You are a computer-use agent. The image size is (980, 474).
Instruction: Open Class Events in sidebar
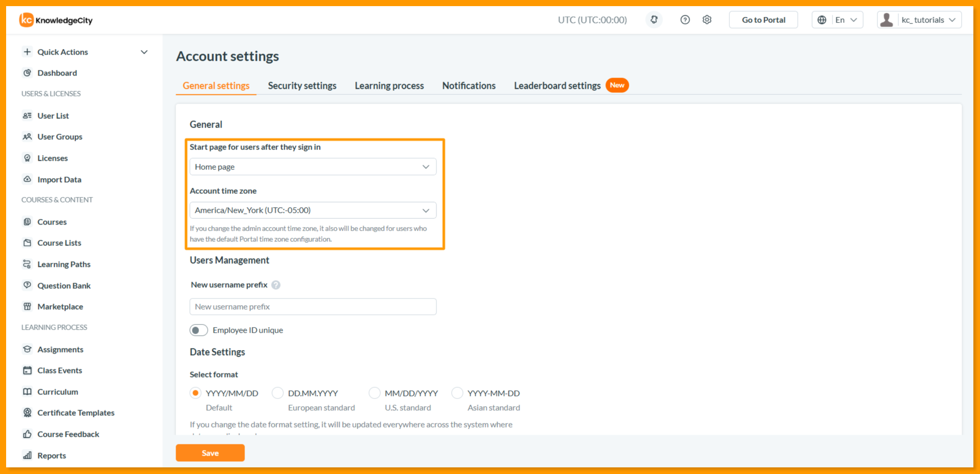click(x=60, y=370)
